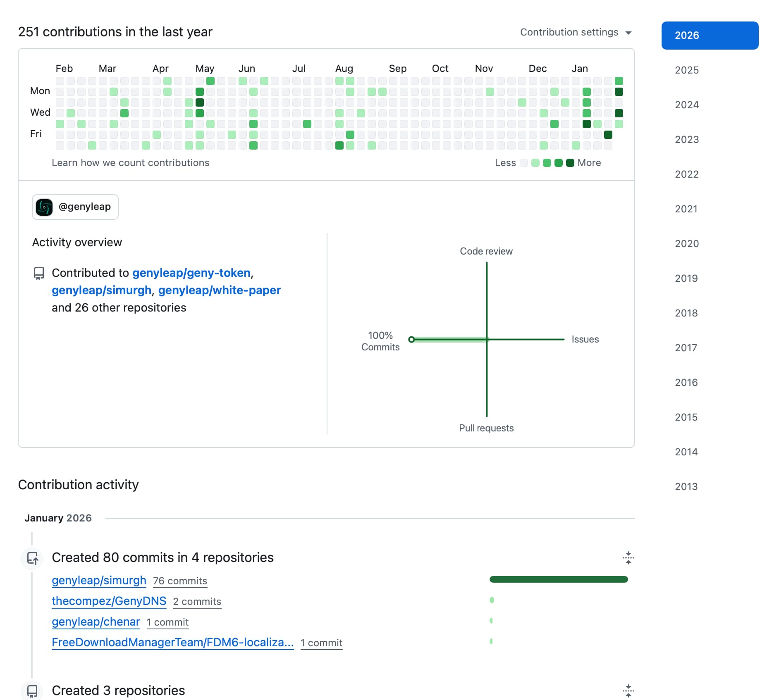Show contributions for 2013
The width and height of the screenshot is (779, 700).
686,487
